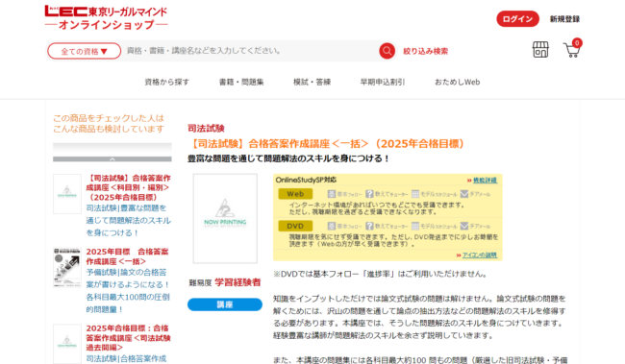Click the 絞り込み検索 link

[426, 51]
